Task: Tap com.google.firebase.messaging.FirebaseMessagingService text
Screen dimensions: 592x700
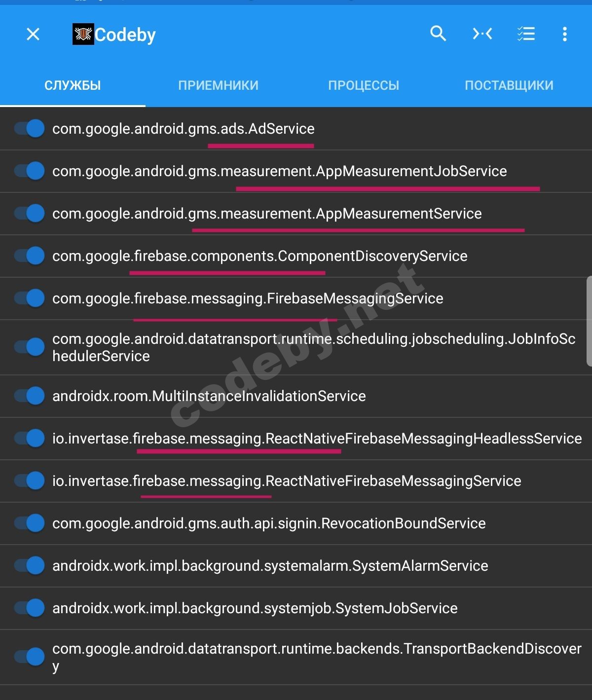Action: [248, 298]
